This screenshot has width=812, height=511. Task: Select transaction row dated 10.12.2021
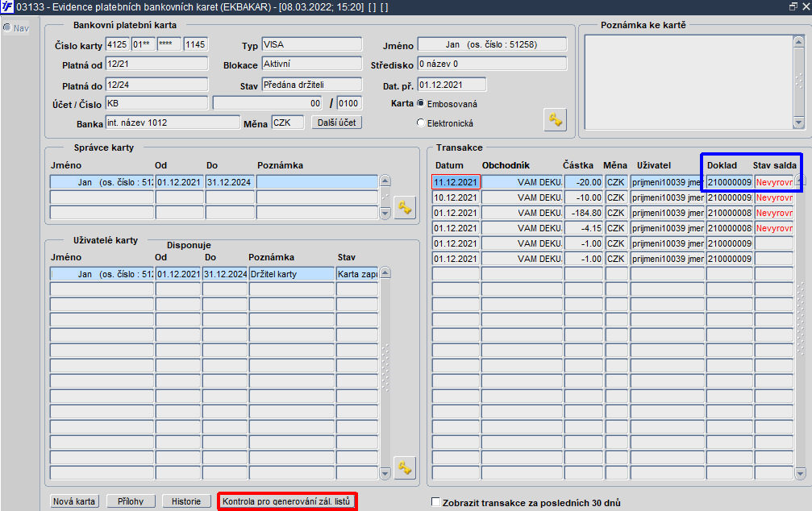(613, 197)
